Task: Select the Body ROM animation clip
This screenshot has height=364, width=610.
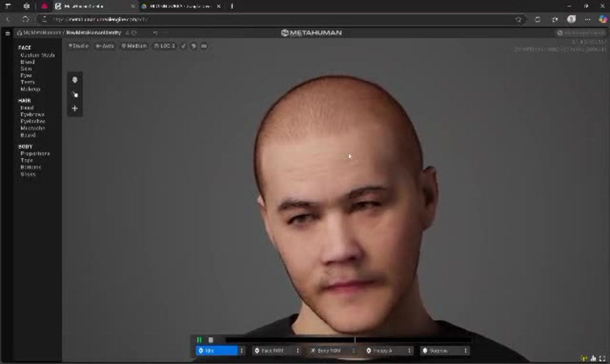Action: click(x=329, y=351)
